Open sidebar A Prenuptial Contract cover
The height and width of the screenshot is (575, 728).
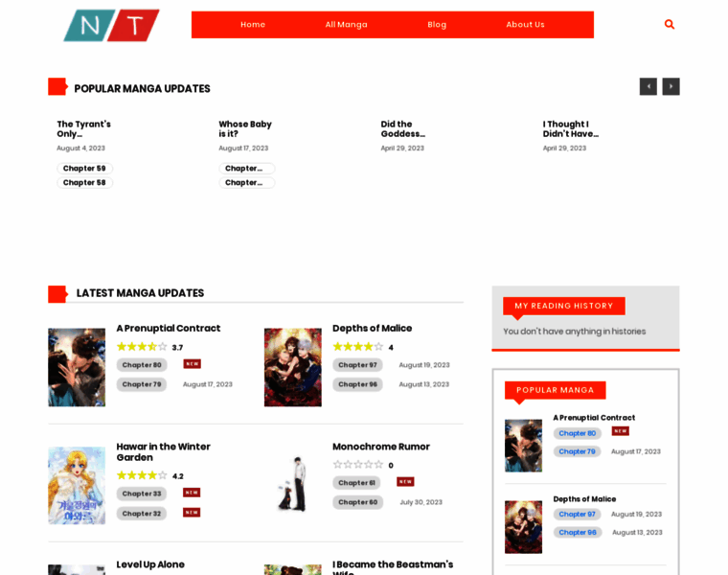click(523, 446)
